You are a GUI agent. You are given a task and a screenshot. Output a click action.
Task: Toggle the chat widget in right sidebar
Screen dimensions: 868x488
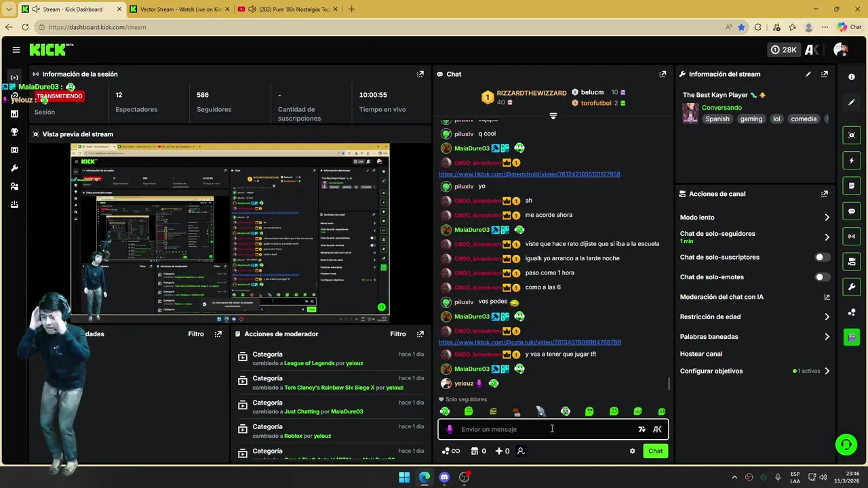pos(852,211)
